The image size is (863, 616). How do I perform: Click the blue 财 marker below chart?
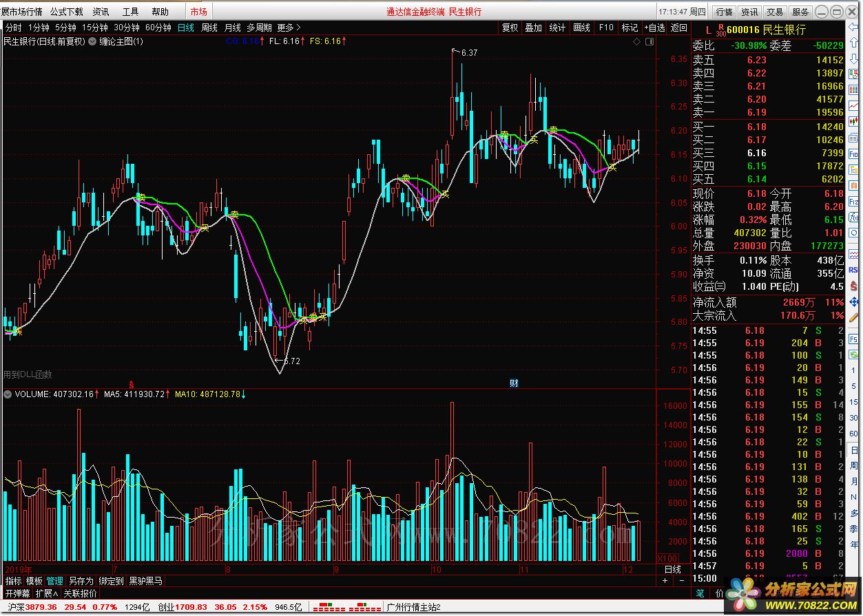click(514, 383)
